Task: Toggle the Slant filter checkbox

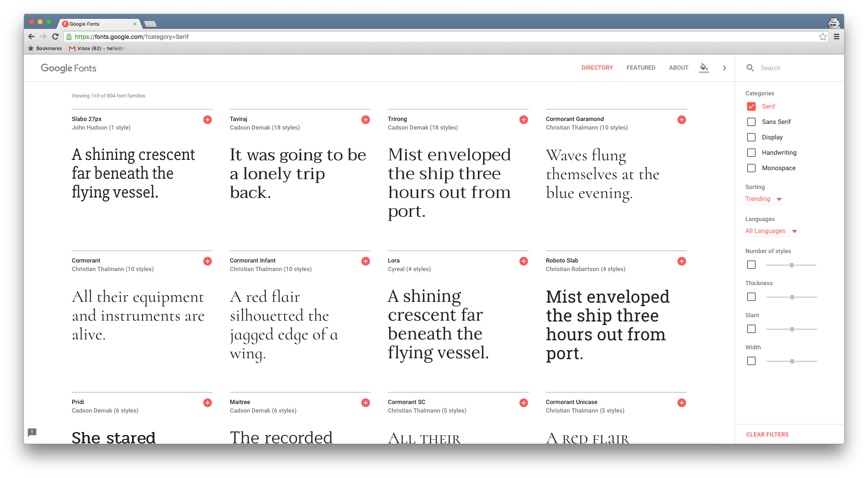Action: click(x=751, y=329)
